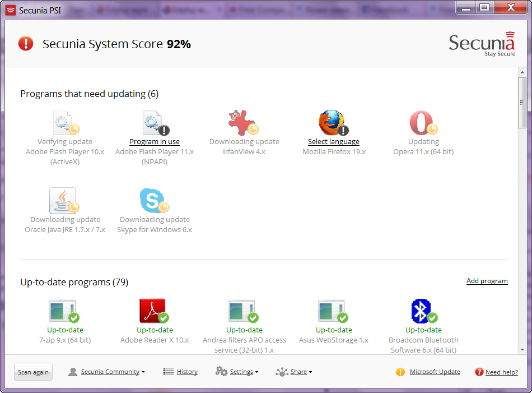This screenshot has width=532, height=393.
Task: Click the Mozilla Firefox 19.x label
Action: (x=334, y=152)
